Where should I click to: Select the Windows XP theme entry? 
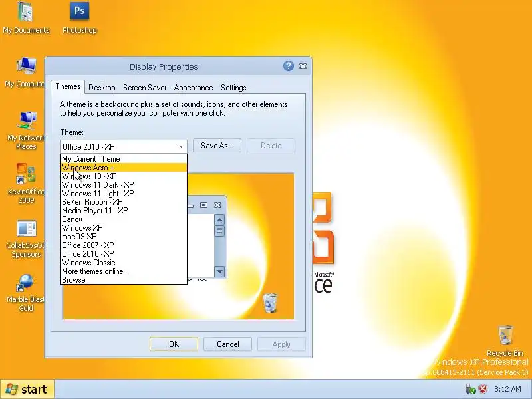pos(124,228)
